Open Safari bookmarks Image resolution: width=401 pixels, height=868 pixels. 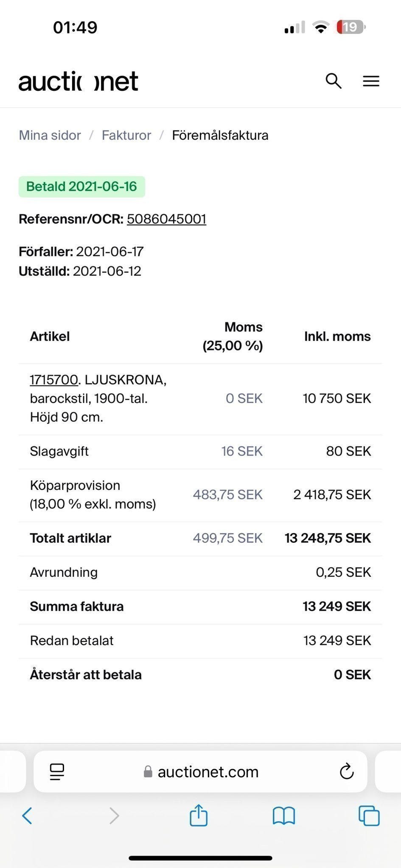(283, 815)
